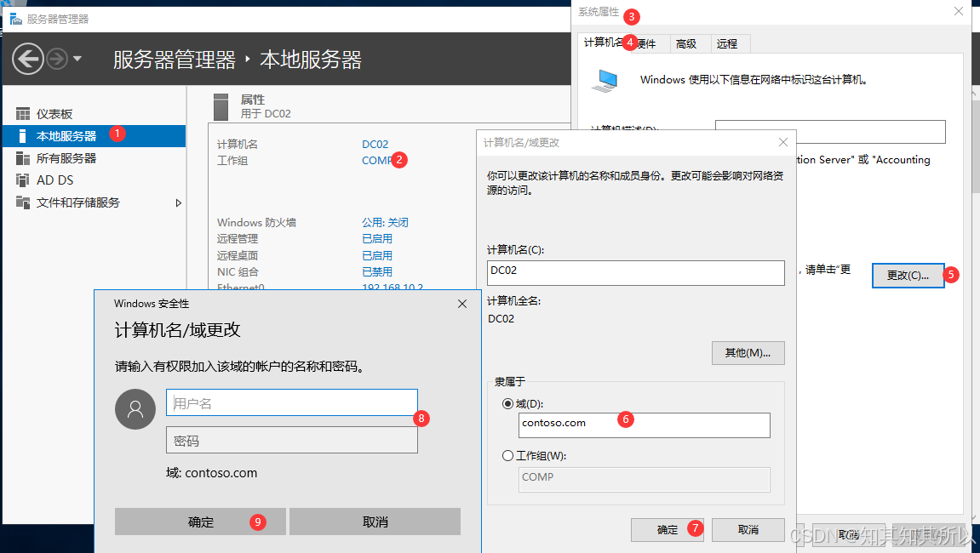Click the NIC 组合 已禁用 link
The height and width of the screenshot is (553, 980).
(x=377, y=271)
